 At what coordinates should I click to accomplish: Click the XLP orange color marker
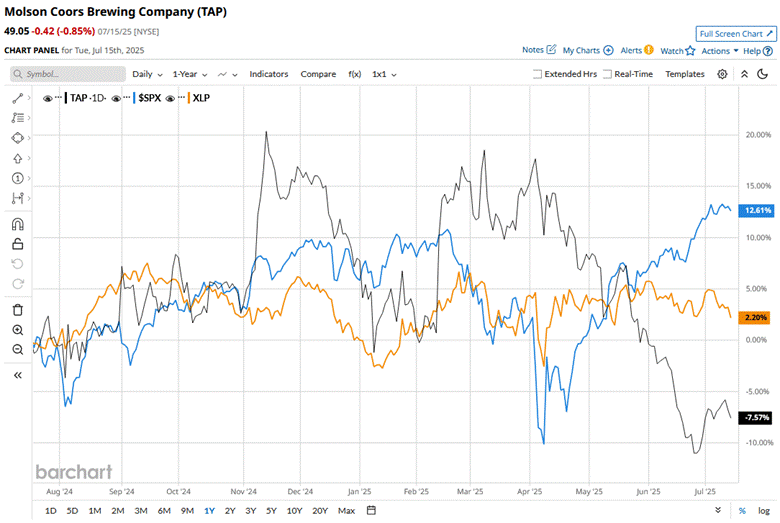point(189,98)
